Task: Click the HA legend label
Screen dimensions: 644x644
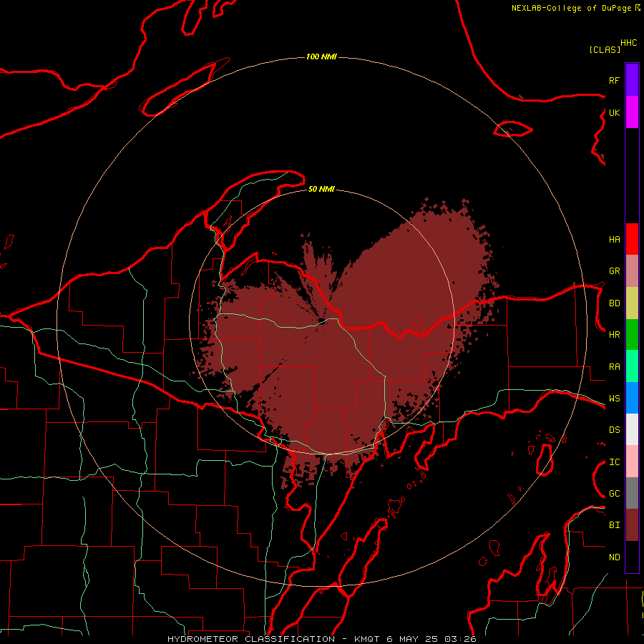Action: [x=614, y=240]
